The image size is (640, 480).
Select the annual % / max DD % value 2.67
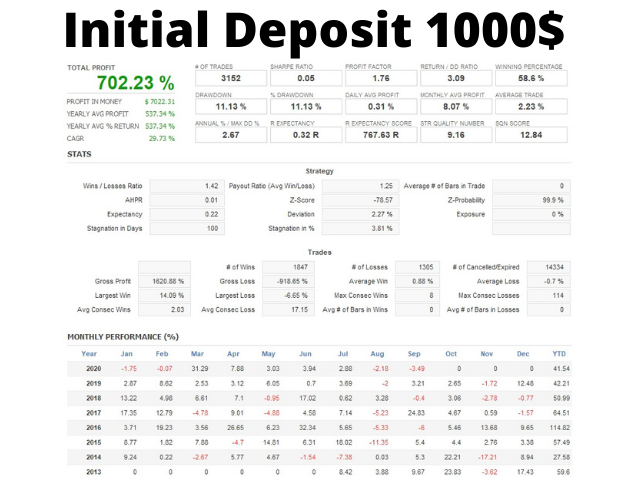[x=231, y=135]
